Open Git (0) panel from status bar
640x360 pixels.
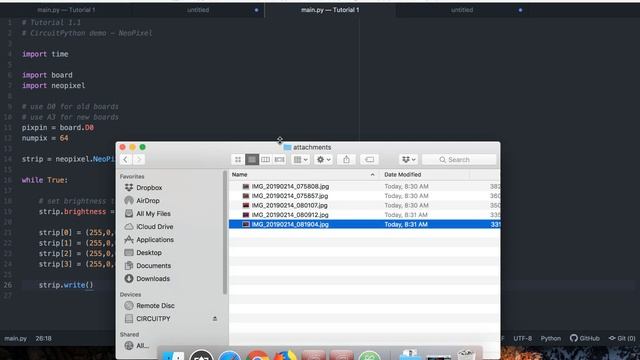coord(622,339)
